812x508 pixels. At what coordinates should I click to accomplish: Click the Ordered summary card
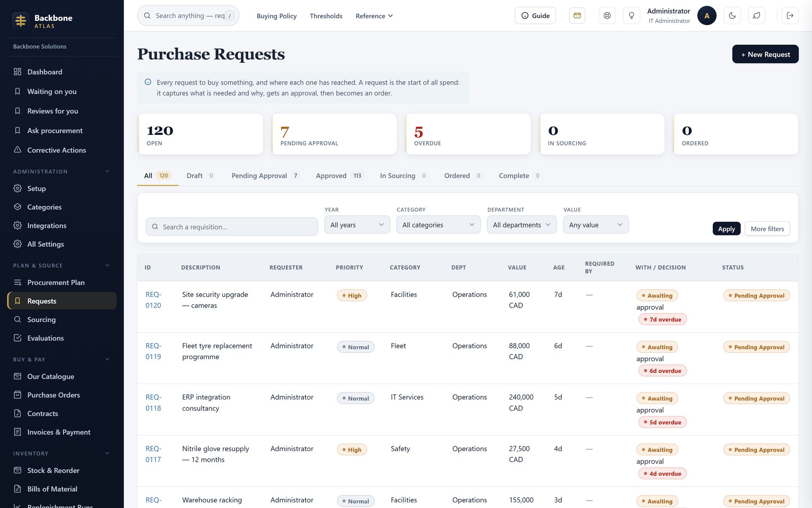click(736, 134)
